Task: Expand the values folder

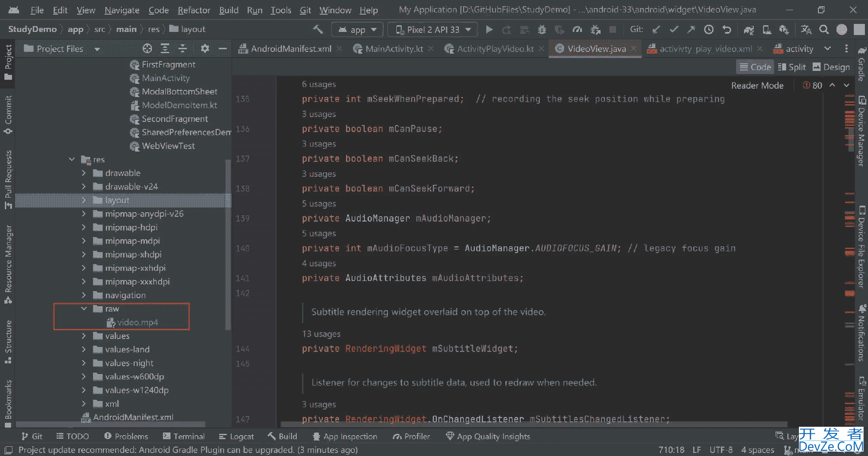Action: (84, 336)
